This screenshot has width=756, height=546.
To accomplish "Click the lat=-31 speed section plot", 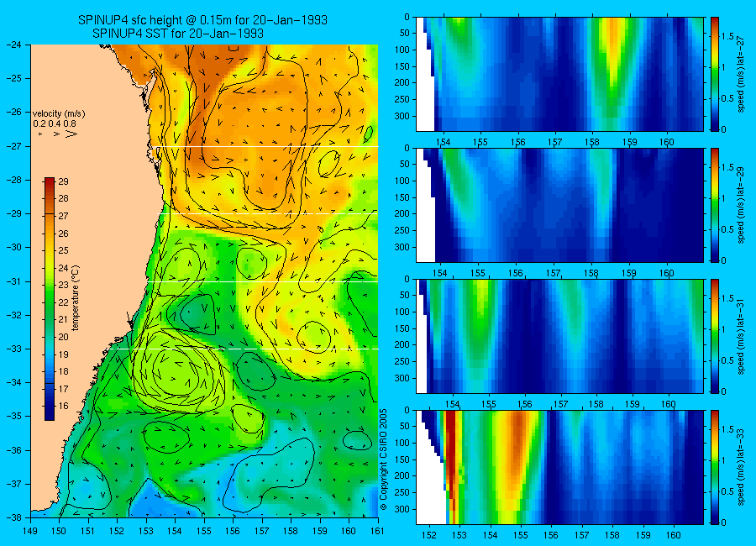I will pyautogui.click(x=559, y=336).
